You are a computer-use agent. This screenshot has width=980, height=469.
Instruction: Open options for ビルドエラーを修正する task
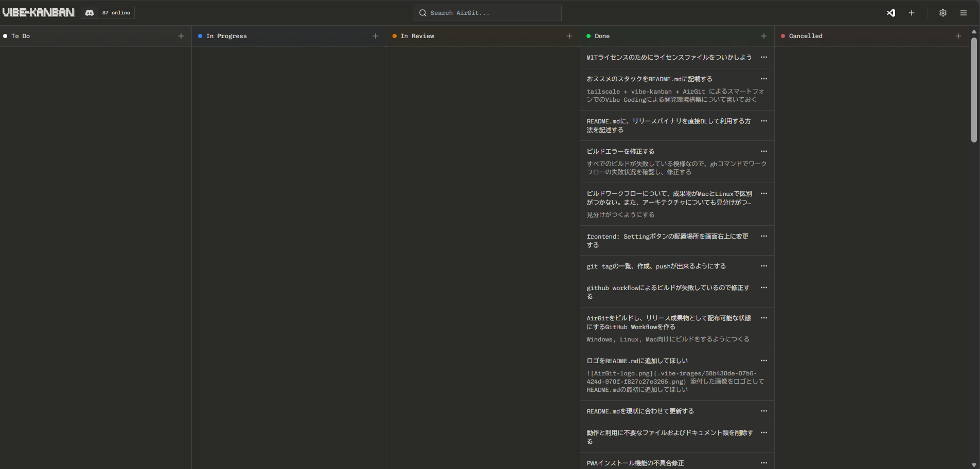pyautogui.click(x=764, y=151)
